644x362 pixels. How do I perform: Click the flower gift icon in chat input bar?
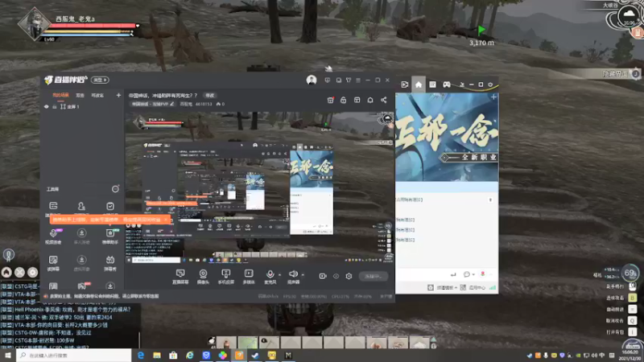[x=483, y=274]
